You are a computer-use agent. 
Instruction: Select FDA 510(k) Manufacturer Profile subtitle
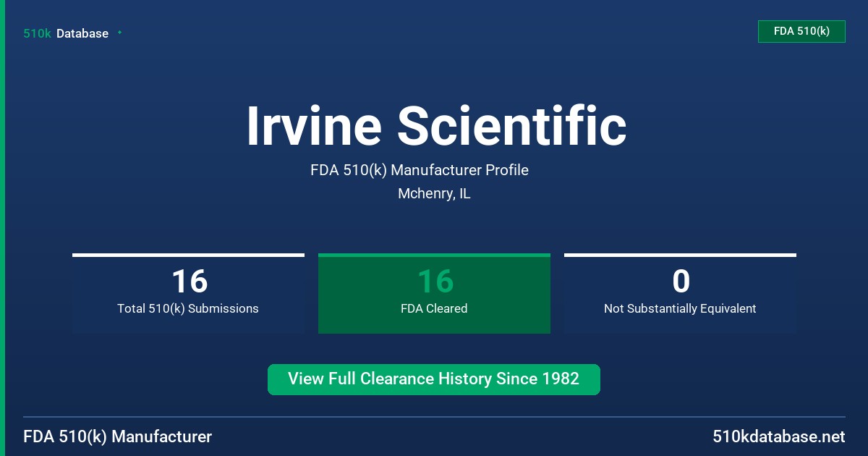point(420,170)
